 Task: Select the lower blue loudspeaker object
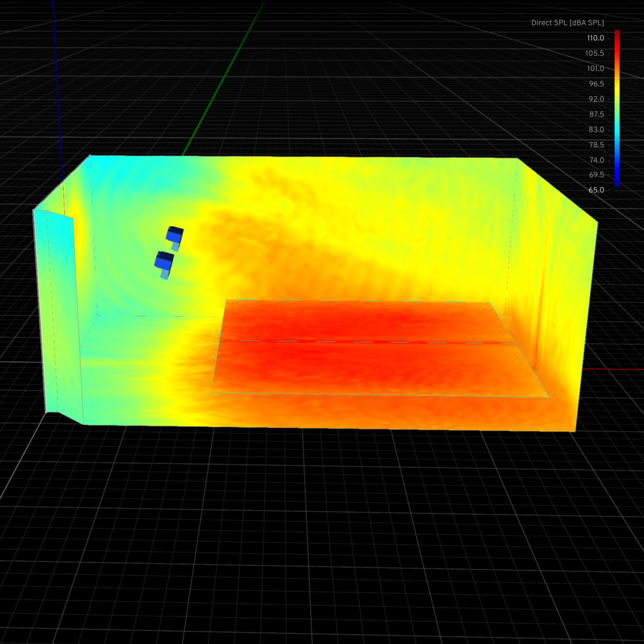163,262
